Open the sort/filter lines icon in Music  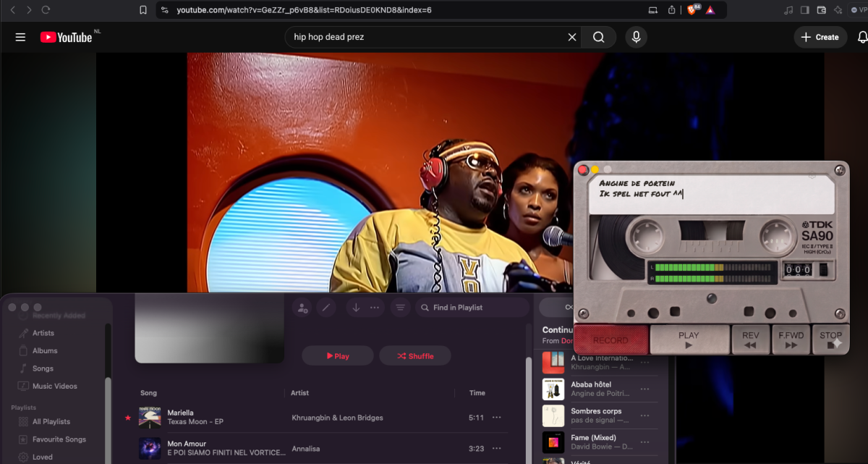pyautogui.click(x=399, y=308)
